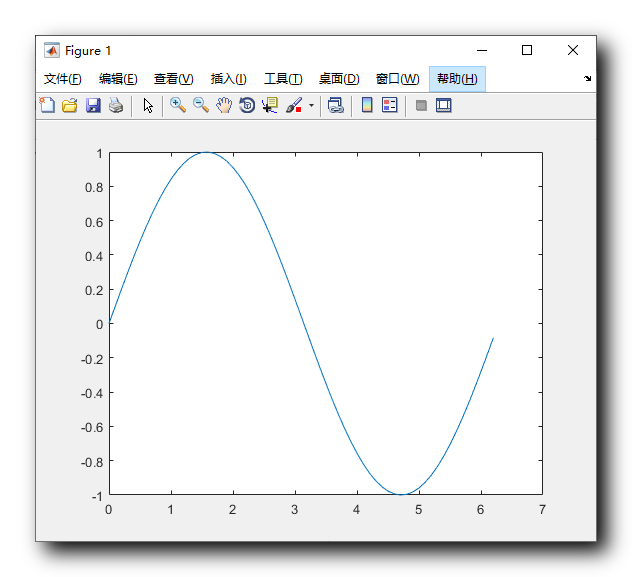632x577 pixels.
Task: Click the Hide Plot Tools icon
Action: click(x=421, y=106)
